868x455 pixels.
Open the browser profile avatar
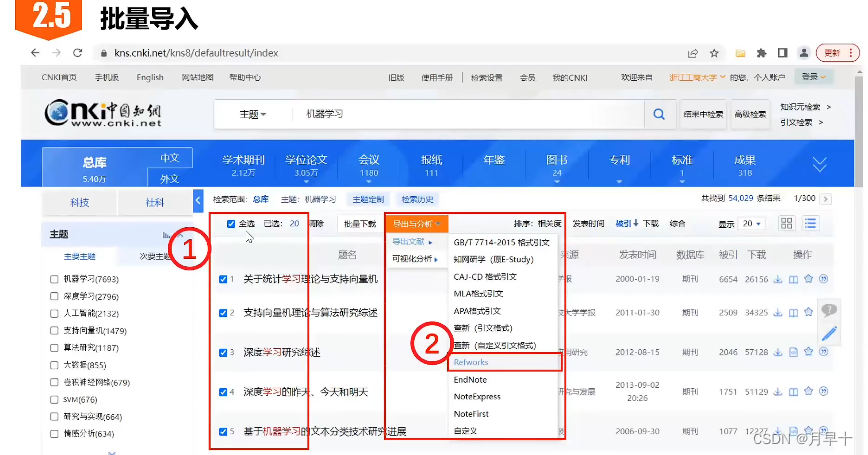(x=804, y=53)
